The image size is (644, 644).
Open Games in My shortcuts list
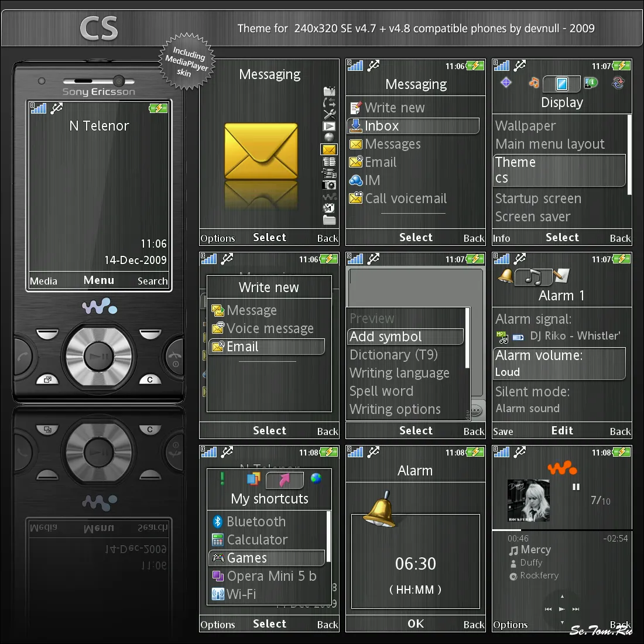(267, 558)
